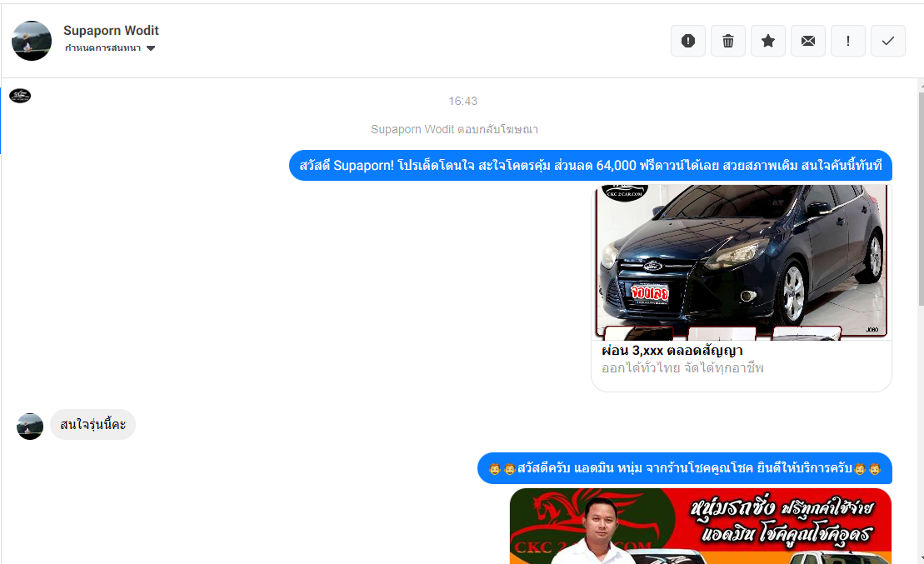Image resolution: width=924 pixels, height=564 pixels.
Task: Open the ผ่อน 3,xxx ตลอดสัญญา ad title
Action: tap(672, 351)
